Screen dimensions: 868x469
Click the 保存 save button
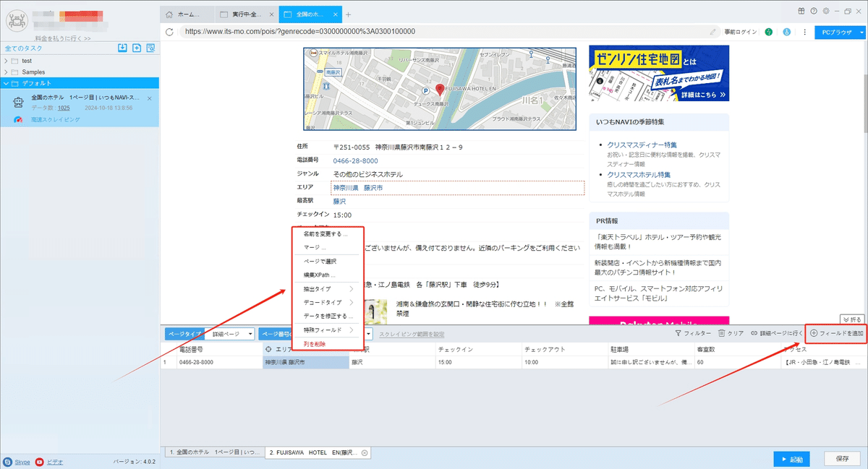coord(842,459)
